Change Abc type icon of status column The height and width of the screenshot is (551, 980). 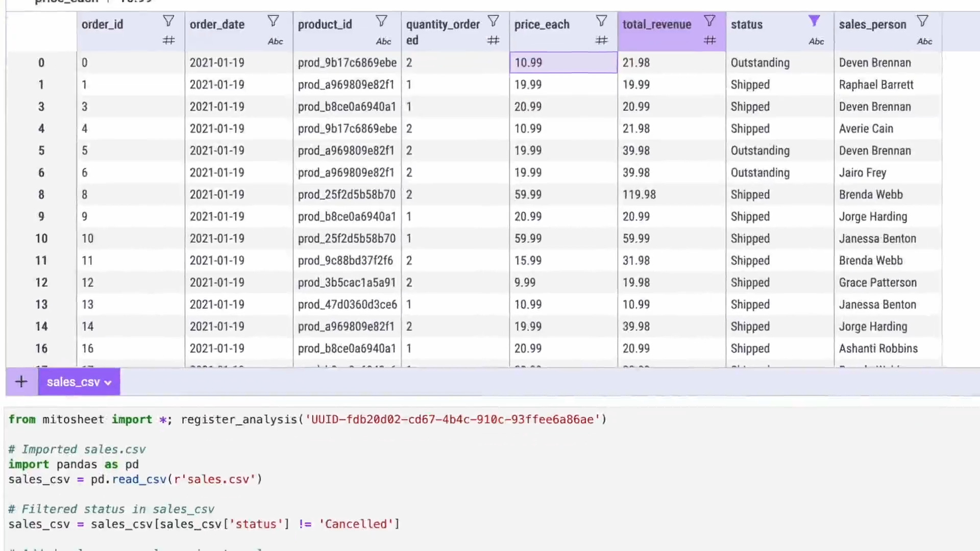pyautogui.click(x=816, y=41)
